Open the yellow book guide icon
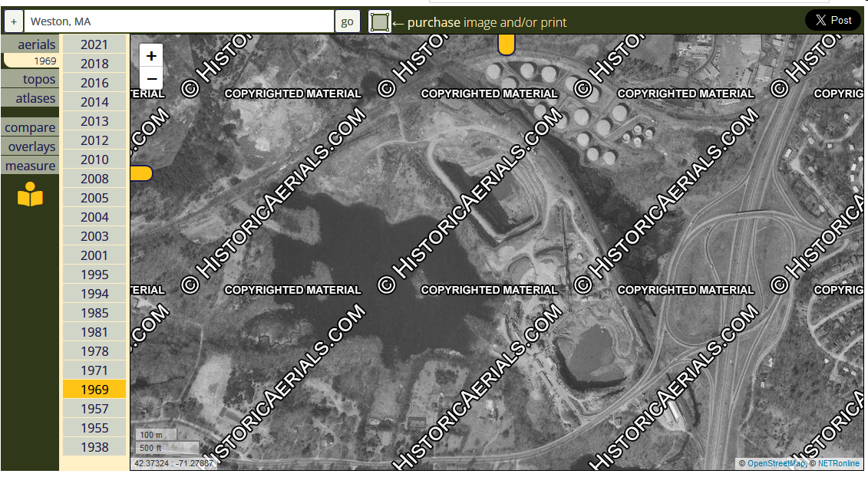 point(30,195)
